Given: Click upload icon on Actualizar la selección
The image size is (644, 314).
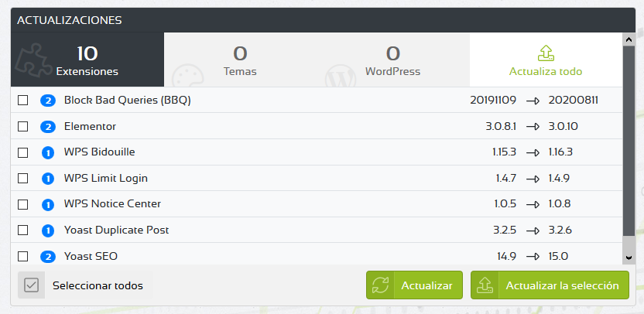Looking at the screenshot, I should [485, 285].
